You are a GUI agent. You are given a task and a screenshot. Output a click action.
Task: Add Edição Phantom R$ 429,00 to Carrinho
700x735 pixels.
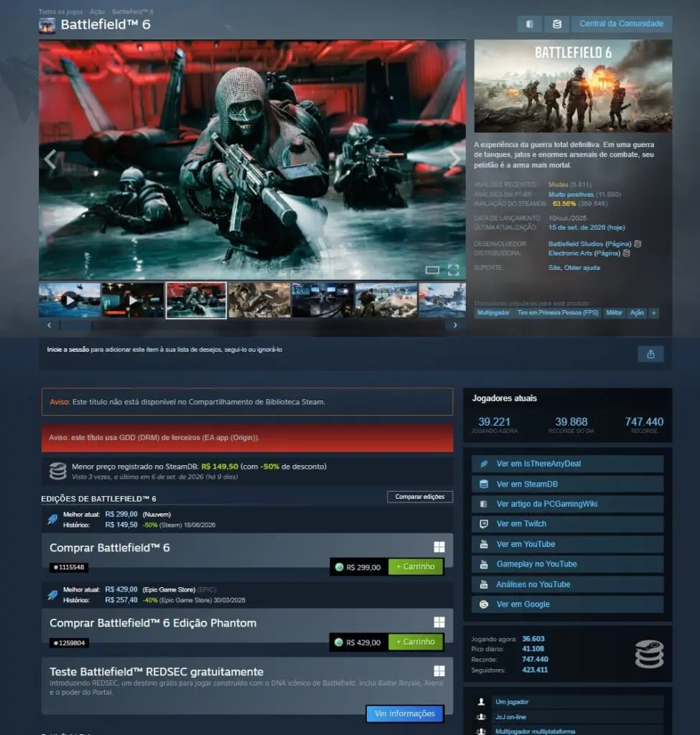click(x=416, y=642)
